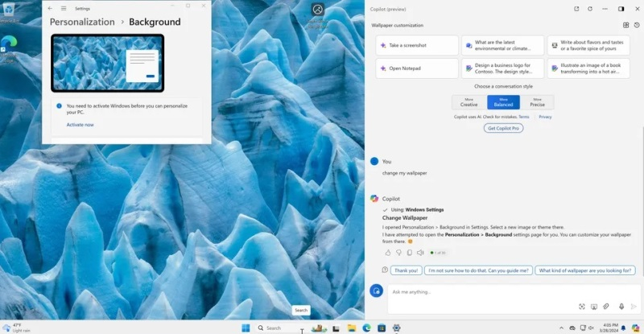Click the Get Copilot Pro button

pyautogui.click(x=503, y=128)
